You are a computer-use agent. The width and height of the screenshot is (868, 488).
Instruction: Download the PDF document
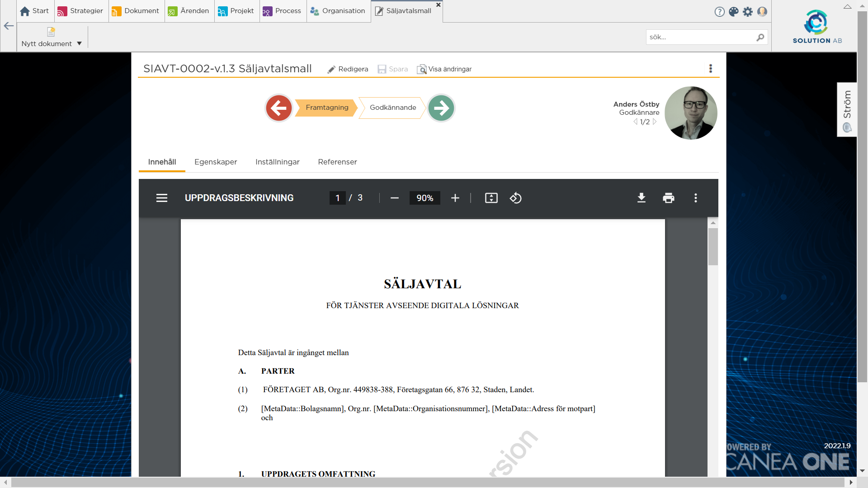(641, 198)
